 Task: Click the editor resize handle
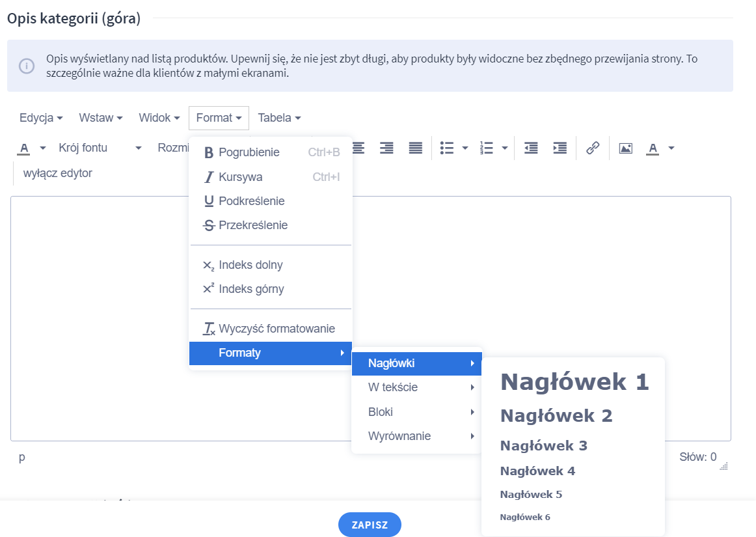tap(723, 466)
